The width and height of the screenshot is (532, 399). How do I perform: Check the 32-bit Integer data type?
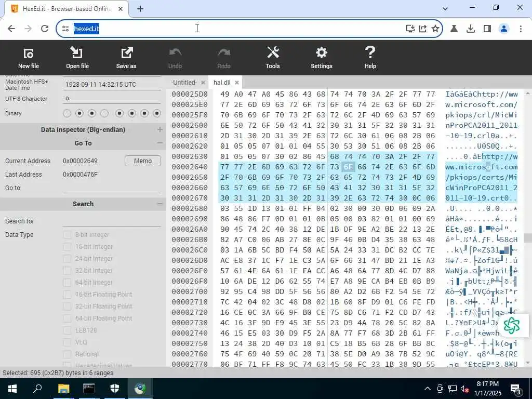point(67,270)
